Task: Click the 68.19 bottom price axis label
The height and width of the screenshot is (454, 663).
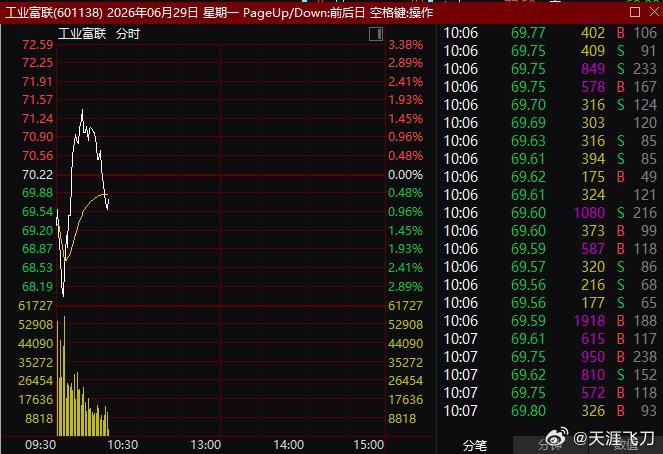Action: click(x=38, y=287)
